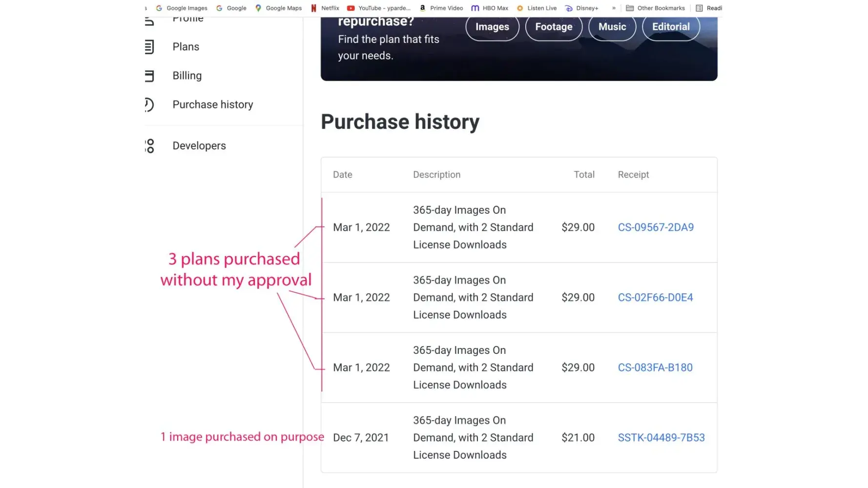
Task: Click the Billing sidebar icon
Action: [x=149, y=76]
